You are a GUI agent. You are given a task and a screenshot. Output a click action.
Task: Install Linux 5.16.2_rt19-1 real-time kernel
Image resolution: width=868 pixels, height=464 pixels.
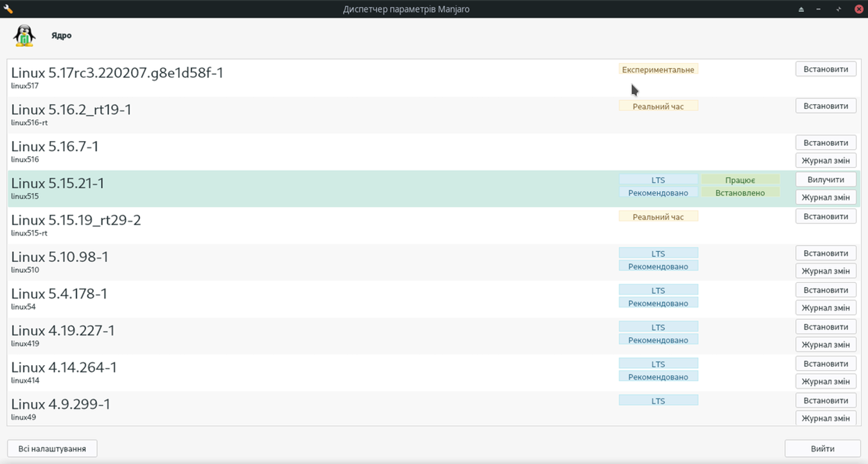coord(826,106)
